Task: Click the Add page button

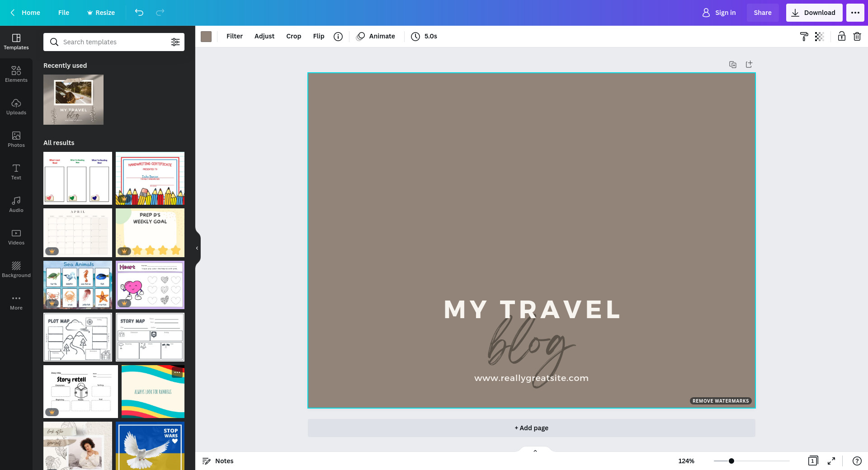Action: click(x=531, y=428)
